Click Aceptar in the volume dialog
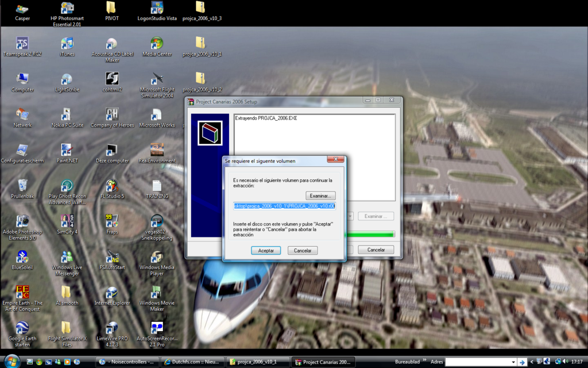588x368 pixels. pos(266,251)
